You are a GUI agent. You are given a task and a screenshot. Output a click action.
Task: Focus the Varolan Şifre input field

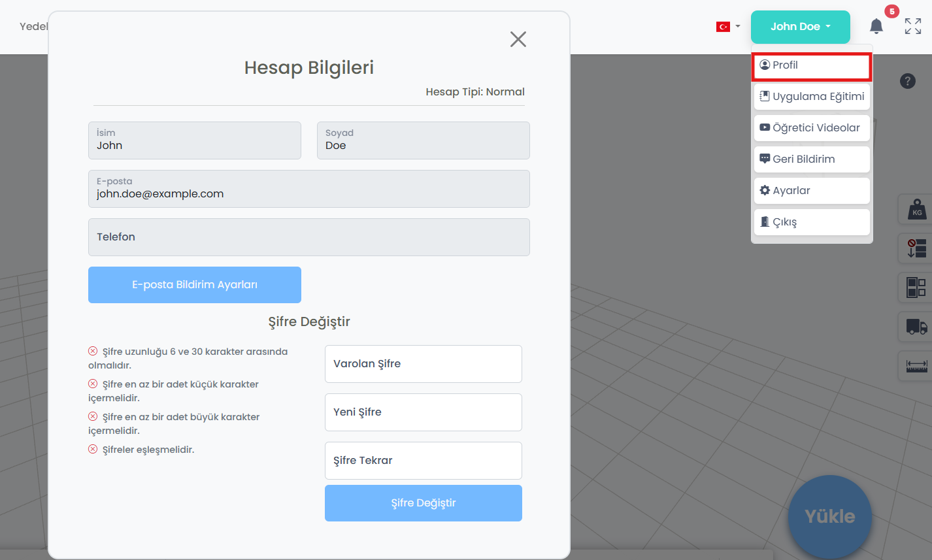pos(423,364)
